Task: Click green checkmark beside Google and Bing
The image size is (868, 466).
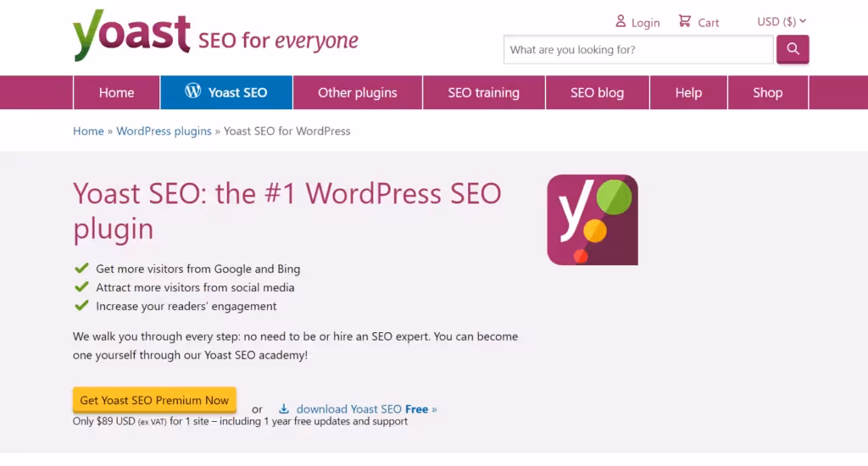Action: point(81,269)
